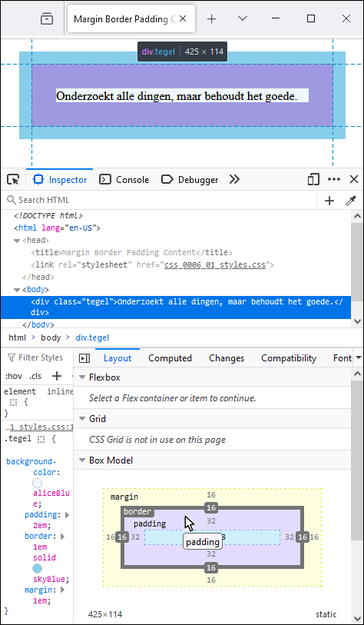Viewport: 364px width, 625px height.
Task: Add a new CSS rule with plus
Action: click(x=58, y=376)
